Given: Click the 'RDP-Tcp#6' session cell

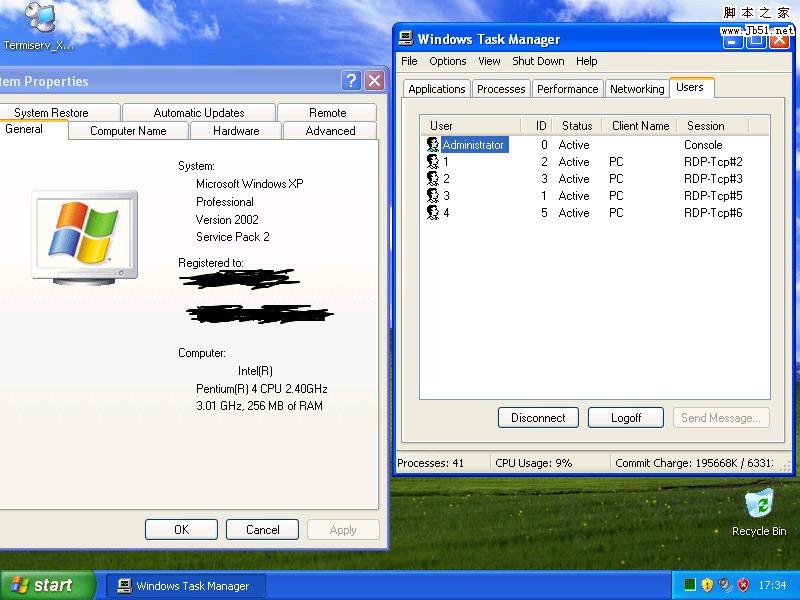Looking at the screenshot, I should tap(713, 213).
